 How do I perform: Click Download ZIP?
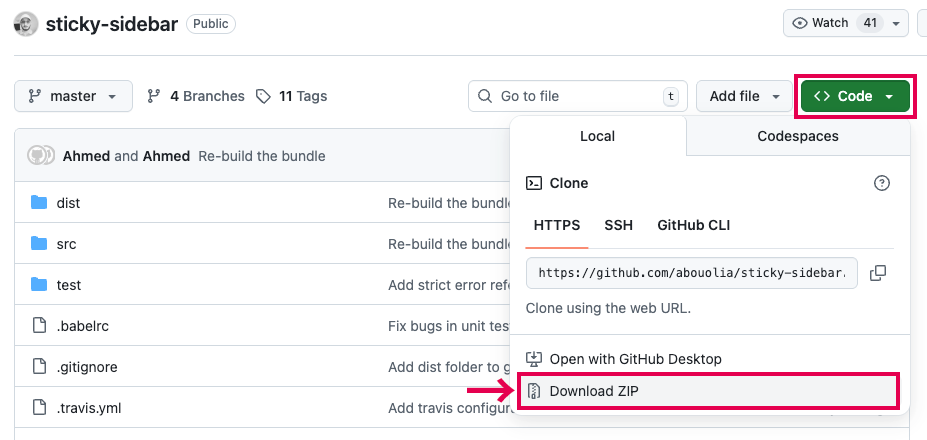click(x=593, y=391)
